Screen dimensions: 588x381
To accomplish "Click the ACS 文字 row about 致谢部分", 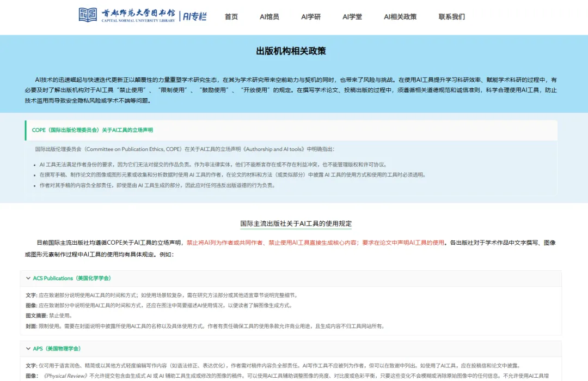I will coord(162,295).
